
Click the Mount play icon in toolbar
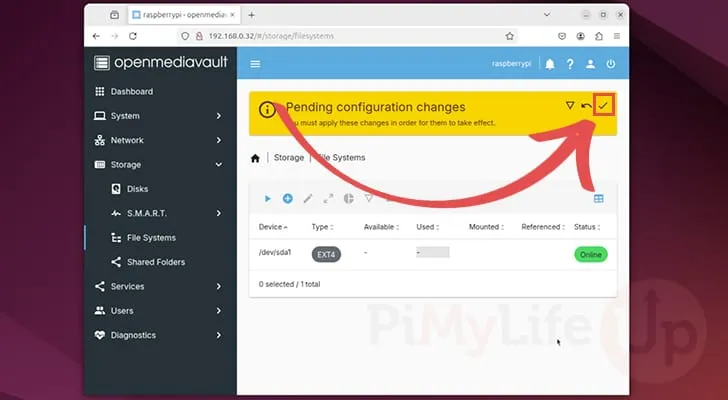point(267,199)
